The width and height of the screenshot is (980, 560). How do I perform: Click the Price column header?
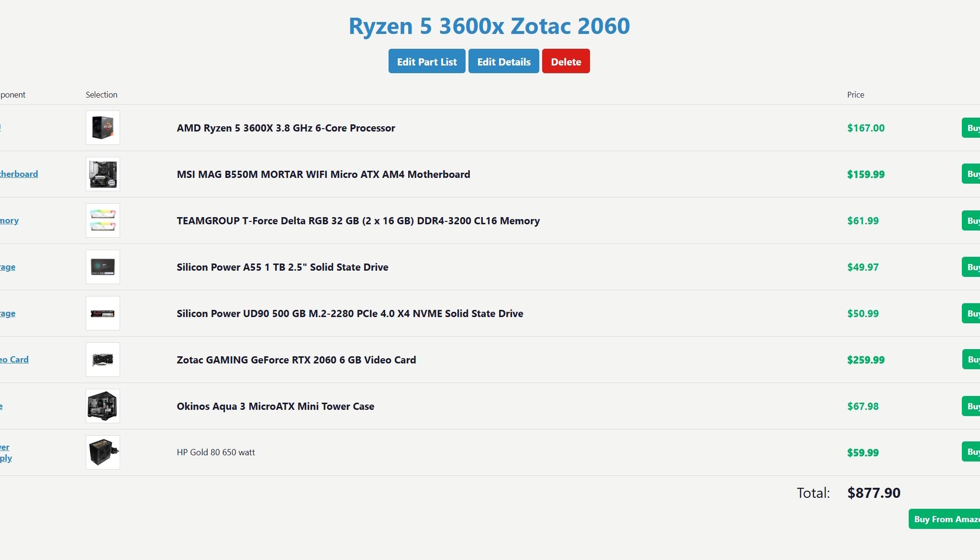tap(856, 95)
